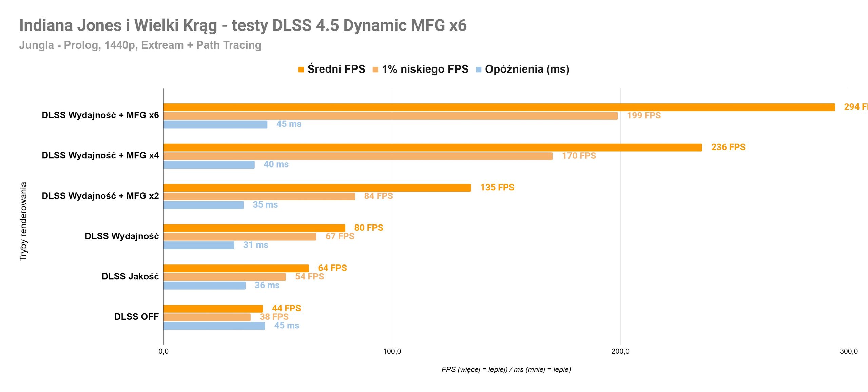Click the 36 ms value label

[x=267, y=286]
